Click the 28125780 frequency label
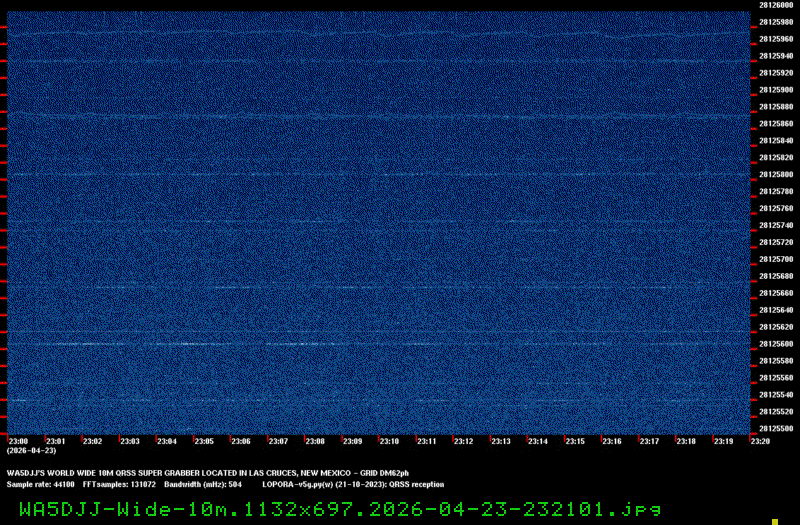800x525 pixels. (x=776, y=191)
